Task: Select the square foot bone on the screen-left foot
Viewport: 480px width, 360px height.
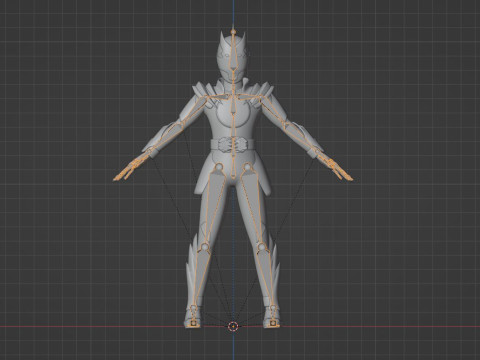Action: pos(193,322)
